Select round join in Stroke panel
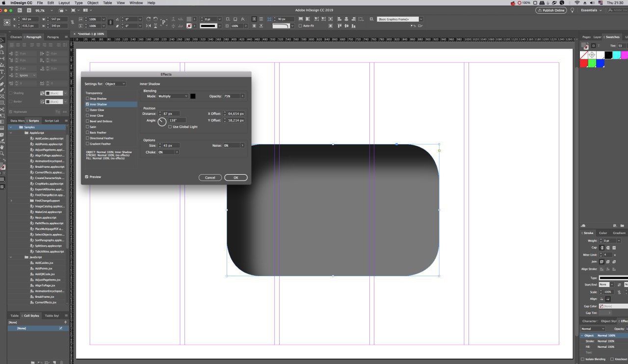The image size is (628, 364). pyautogui.click(x=608, y=262)
